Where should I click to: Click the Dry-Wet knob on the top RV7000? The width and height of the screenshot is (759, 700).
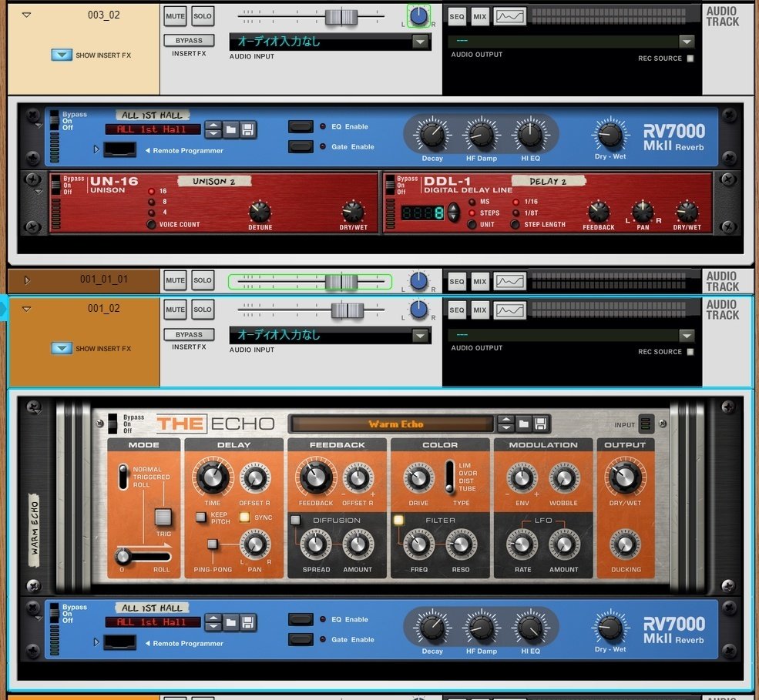click(610, 134)
